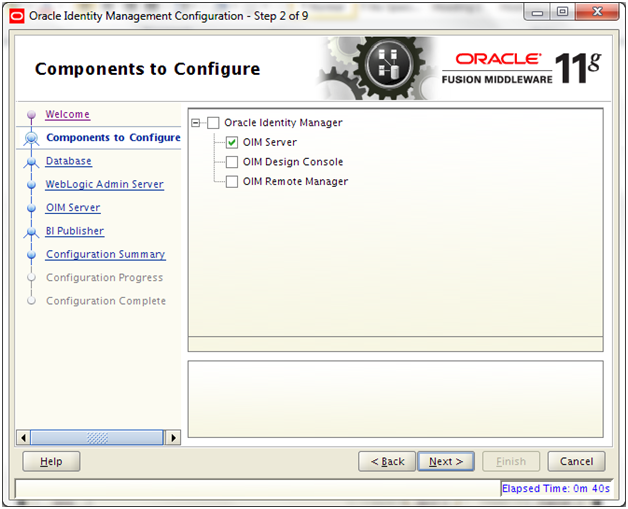This screenshot has height=509, width=628.
Task: Click the WebLogic Admin Server step bullet
Action: click(32, 185)
